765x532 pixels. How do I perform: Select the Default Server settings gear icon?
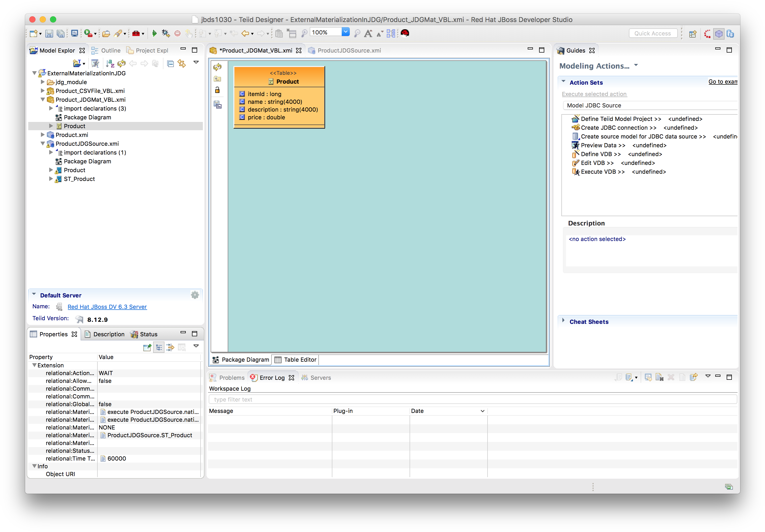point(195,294)
